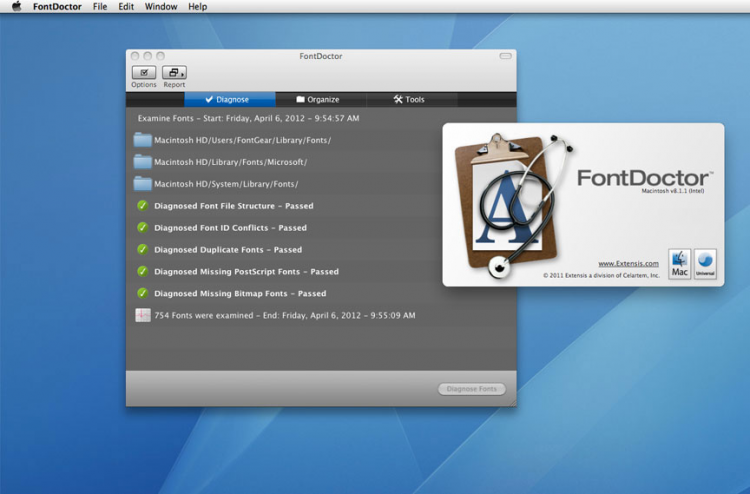750x494 pixels.
Task: Click folder icon for Library/Fonts/Microsoft
Action: pyautogui.click(x=143, y=162)
